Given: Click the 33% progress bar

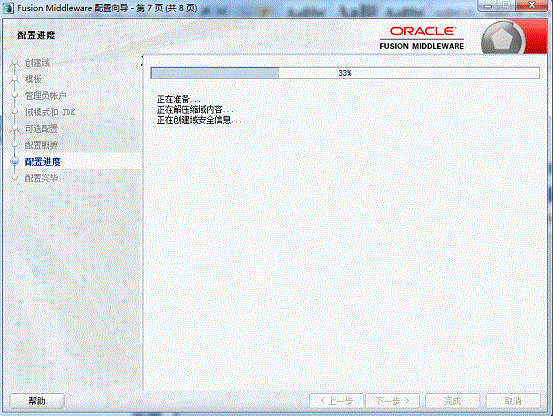Looking at the screenshot, I should 345,73.
